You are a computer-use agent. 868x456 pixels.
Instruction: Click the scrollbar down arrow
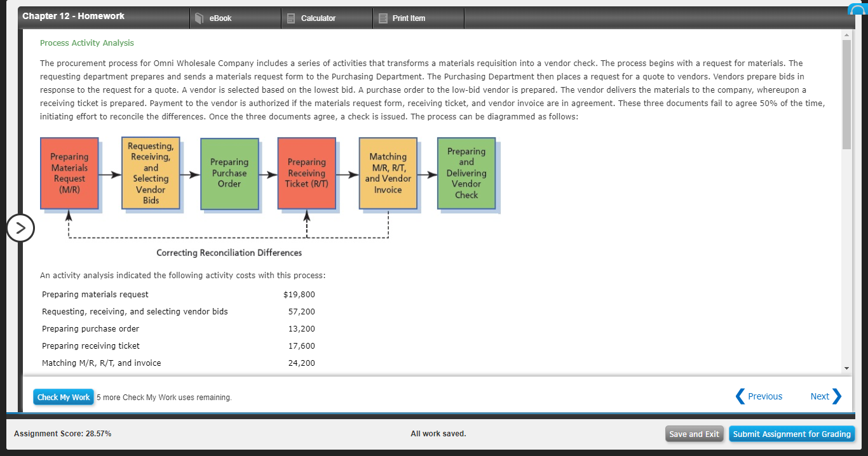click(846, 367)
